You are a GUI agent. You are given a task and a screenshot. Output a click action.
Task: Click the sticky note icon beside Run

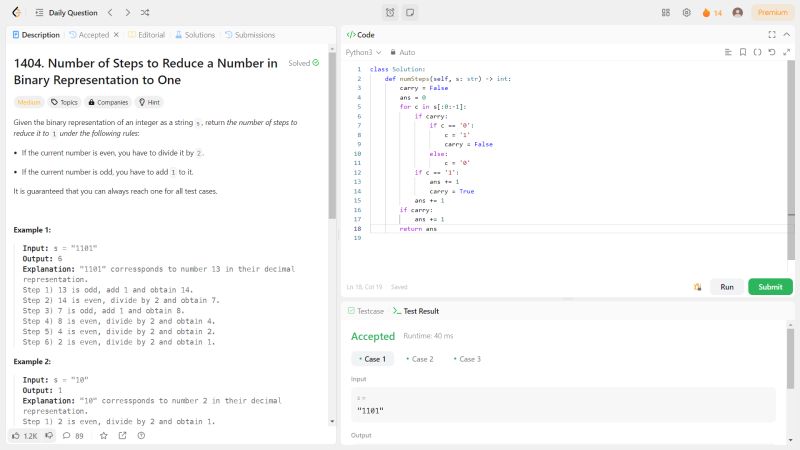pos(697,287)
